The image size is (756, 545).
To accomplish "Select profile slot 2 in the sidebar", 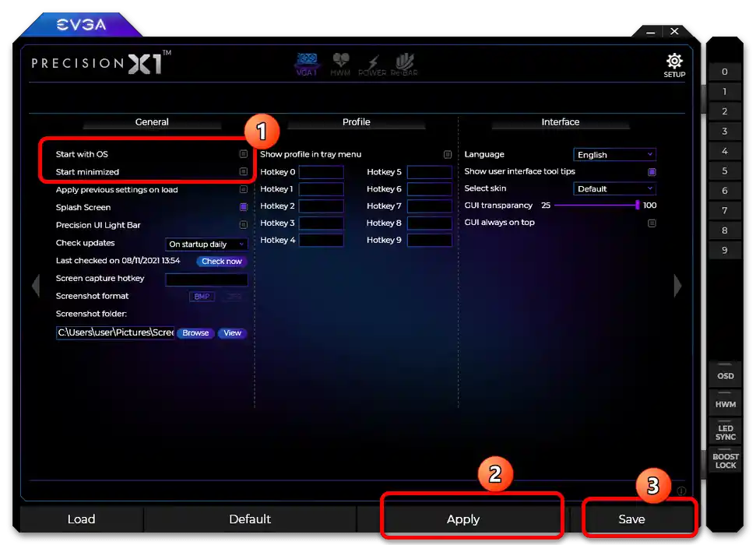I will (x=724, y=111).
